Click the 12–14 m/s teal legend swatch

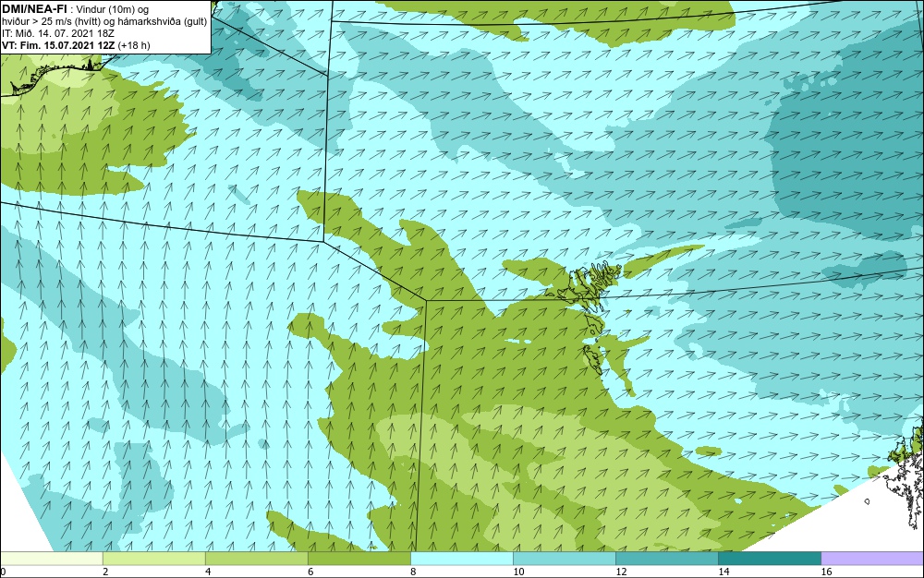point(666,559)
